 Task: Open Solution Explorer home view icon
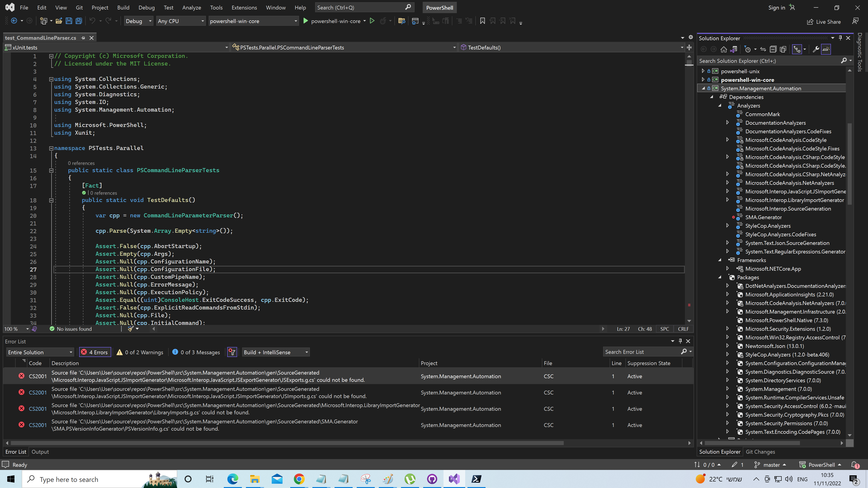(x=724, y=49)
